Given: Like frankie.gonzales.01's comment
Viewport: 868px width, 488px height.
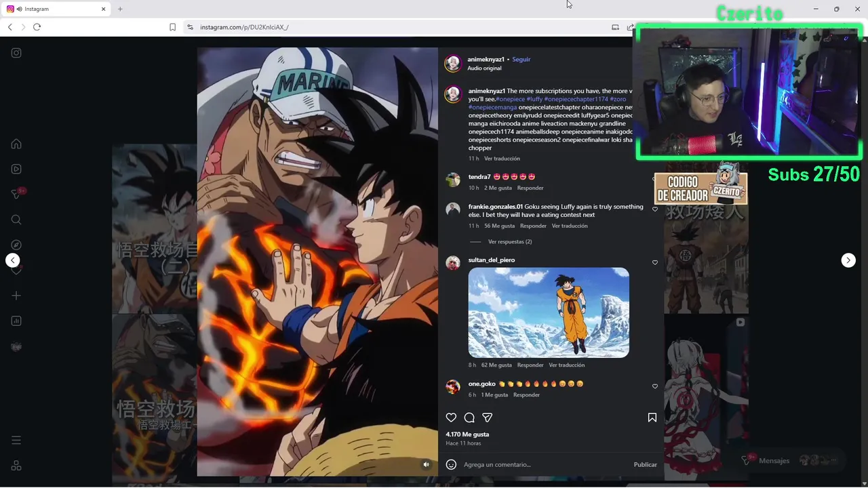Looking at the screenshot, I should coord(655,209).
